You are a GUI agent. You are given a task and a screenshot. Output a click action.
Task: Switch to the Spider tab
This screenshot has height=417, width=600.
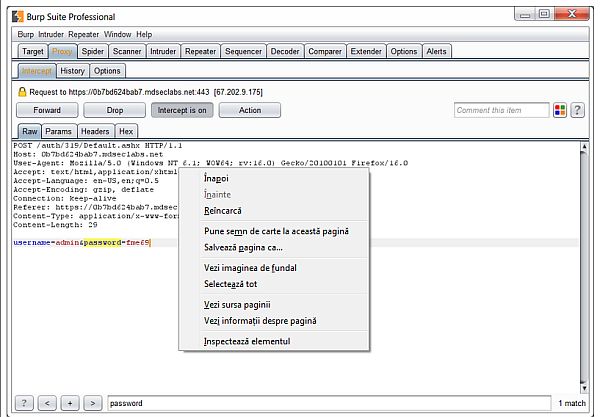pyautogui.click(x=93, y=51)
